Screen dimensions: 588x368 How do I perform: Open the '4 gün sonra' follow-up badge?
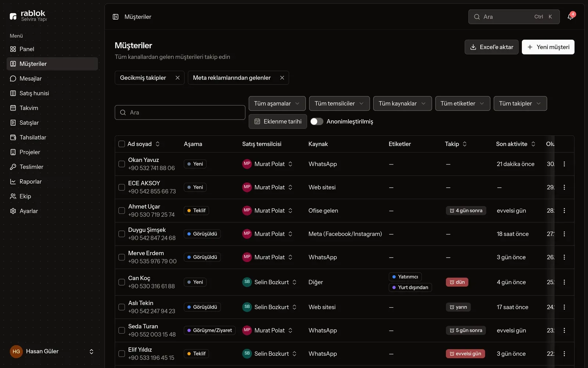click(466, 210)
